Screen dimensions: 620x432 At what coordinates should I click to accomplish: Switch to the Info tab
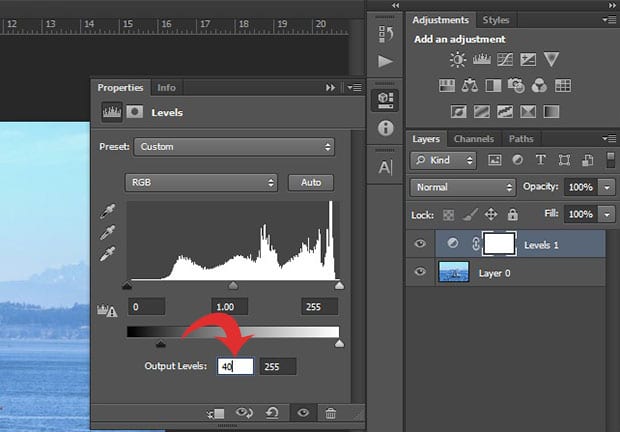[166, 88]
